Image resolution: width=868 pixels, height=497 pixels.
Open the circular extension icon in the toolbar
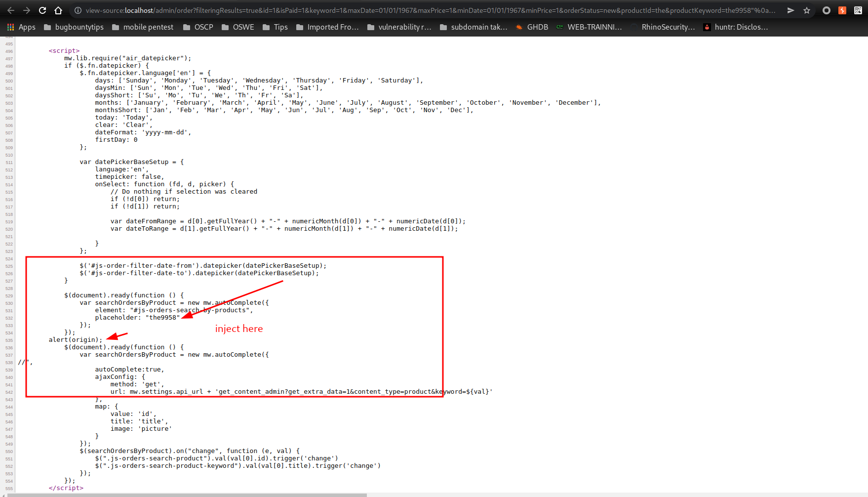tap(826, 10)
